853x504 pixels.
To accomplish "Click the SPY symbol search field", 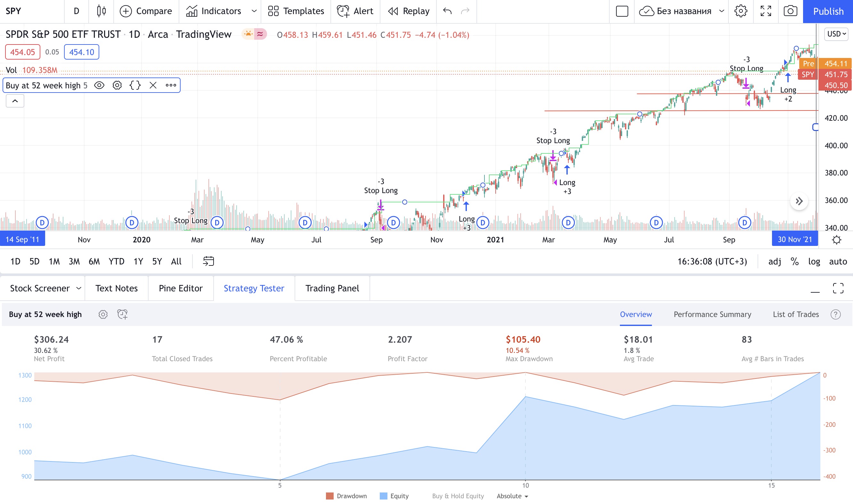I will point(32,11).
